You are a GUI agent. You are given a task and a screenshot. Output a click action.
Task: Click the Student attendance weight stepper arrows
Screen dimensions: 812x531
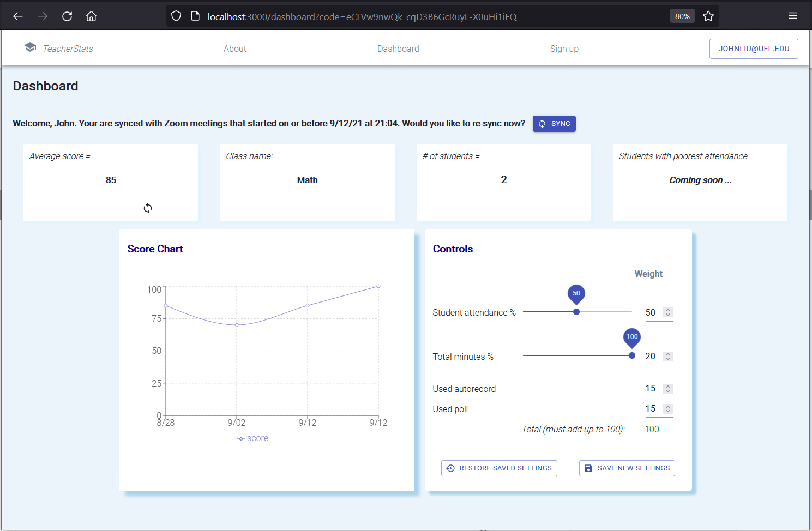(x=668, y=312)
